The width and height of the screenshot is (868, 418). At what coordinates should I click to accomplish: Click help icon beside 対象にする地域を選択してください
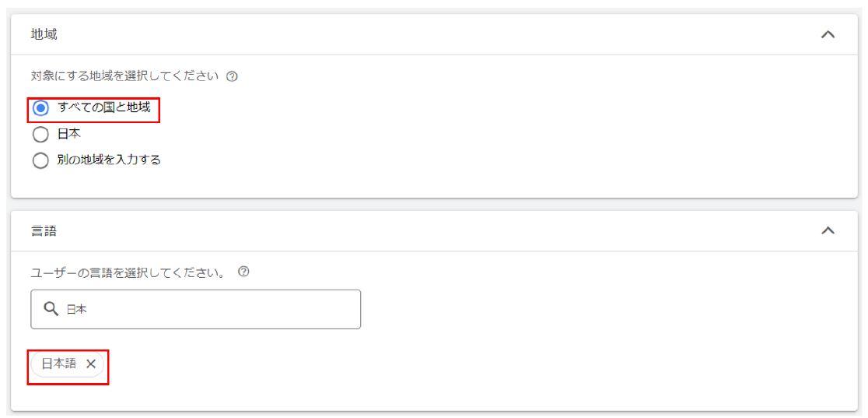[233, 76]
